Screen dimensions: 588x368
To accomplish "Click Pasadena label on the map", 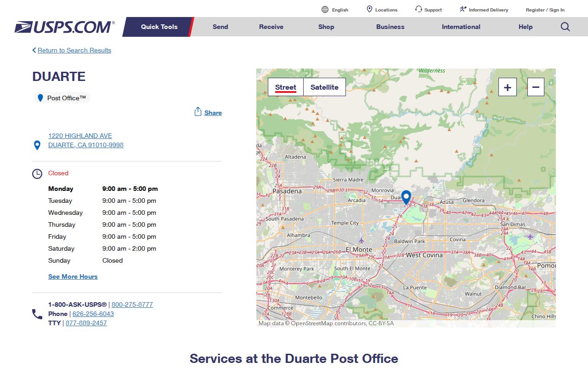I will [287, 191].
